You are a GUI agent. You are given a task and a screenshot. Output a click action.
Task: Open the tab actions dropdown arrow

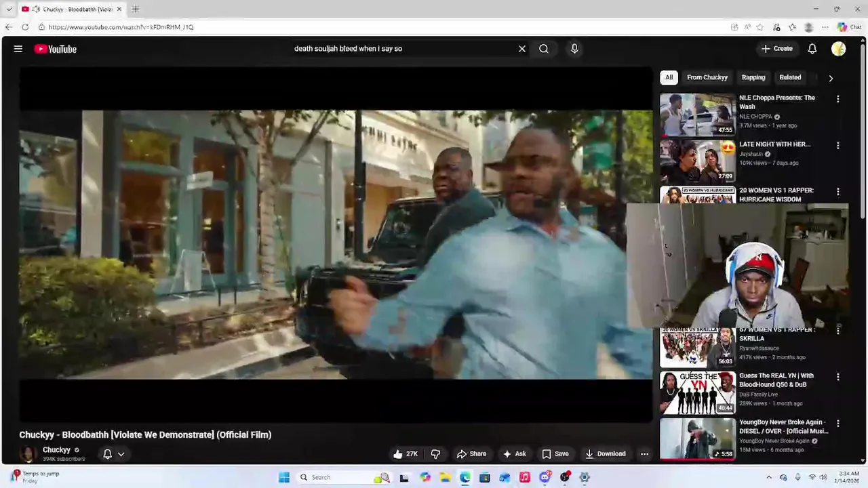pos(9,9)
